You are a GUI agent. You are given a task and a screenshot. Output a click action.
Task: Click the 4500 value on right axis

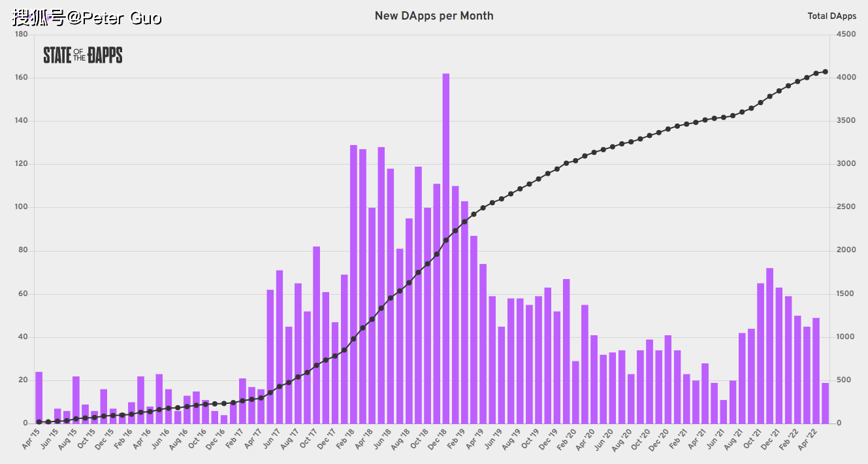tap(844, 35)
